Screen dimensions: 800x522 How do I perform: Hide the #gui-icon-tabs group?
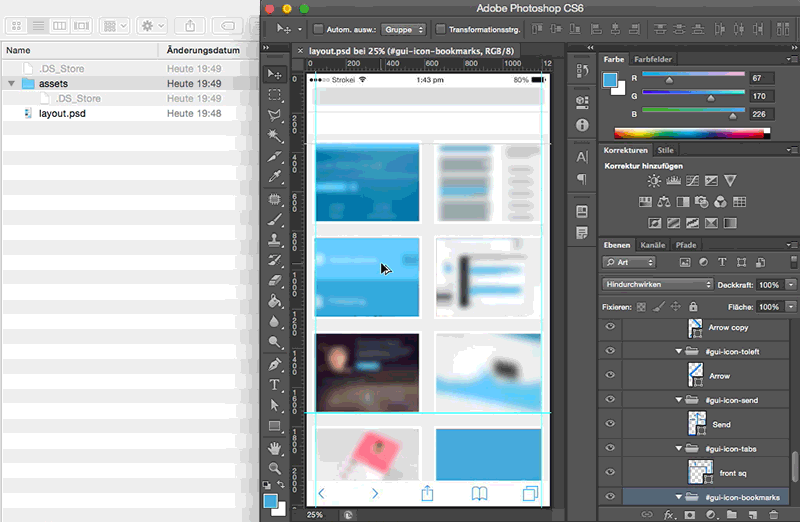pos(610,448)
